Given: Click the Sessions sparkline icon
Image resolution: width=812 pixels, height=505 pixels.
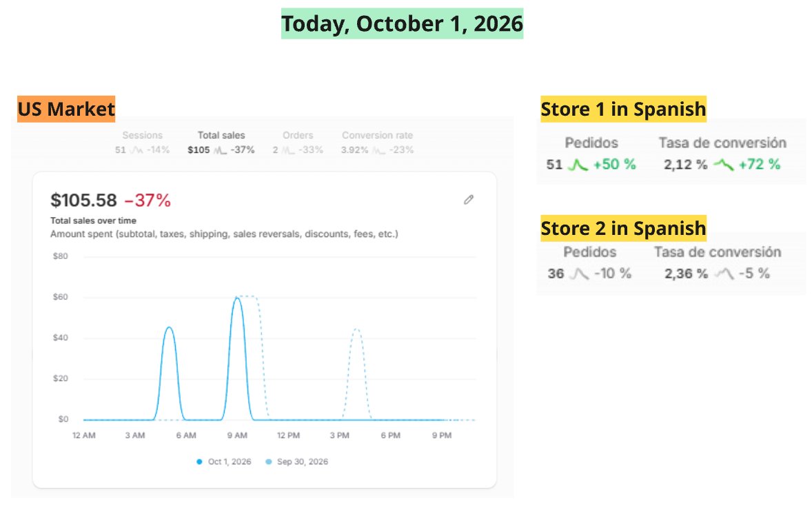Looking at the screenshot, I should [x=136, y=150].
